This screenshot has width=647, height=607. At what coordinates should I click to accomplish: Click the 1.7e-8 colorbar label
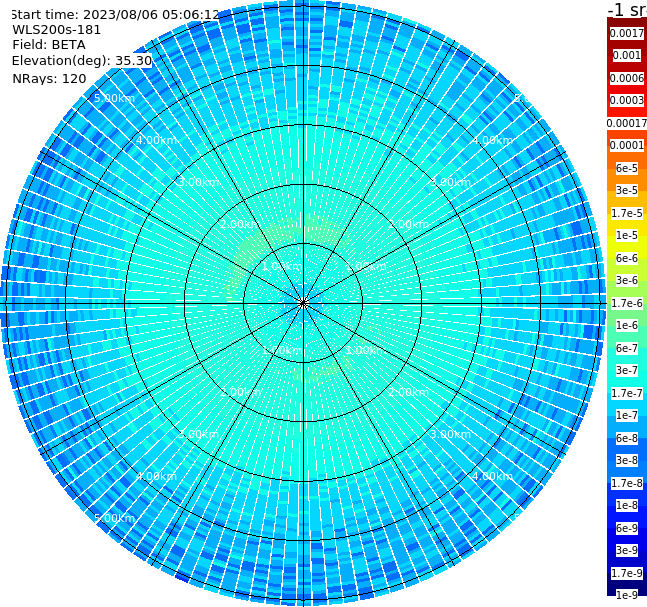[627, 483]
